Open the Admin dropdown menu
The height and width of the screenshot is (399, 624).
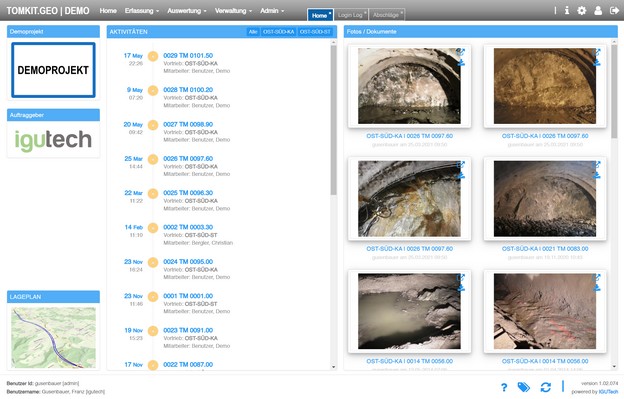[x=272, y=11]
